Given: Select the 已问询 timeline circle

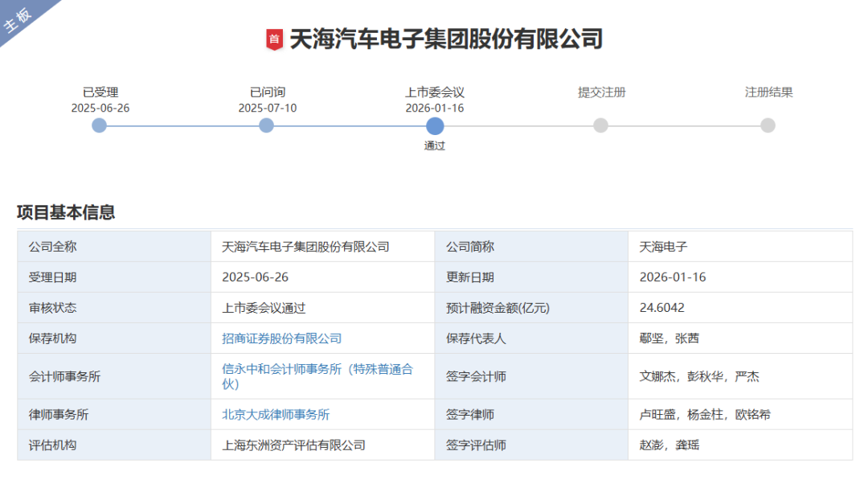Looking at the screenshot, I should point(267,125).
